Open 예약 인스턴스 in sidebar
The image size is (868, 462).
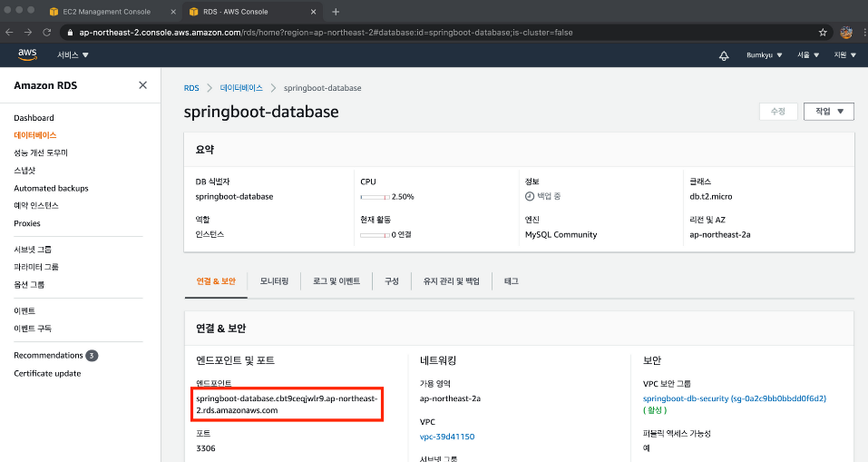tap(36, 205)
